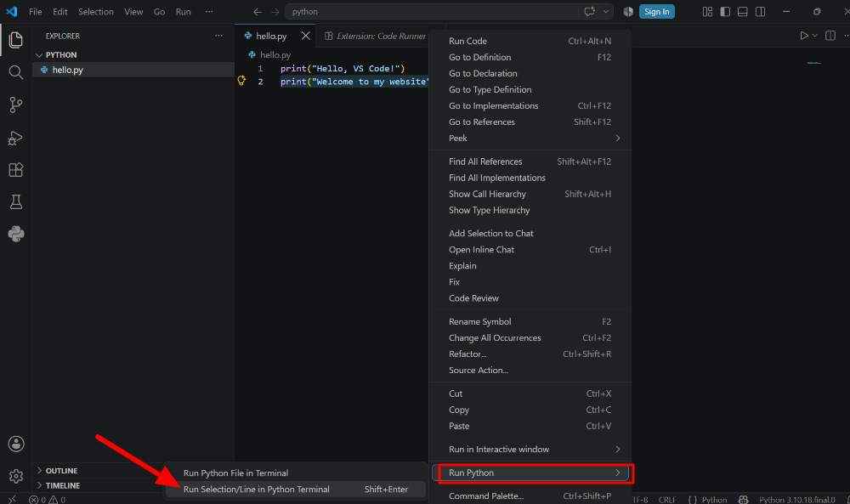Split the editor to the right
Screen dimensions: 850x504
[830, 35]
